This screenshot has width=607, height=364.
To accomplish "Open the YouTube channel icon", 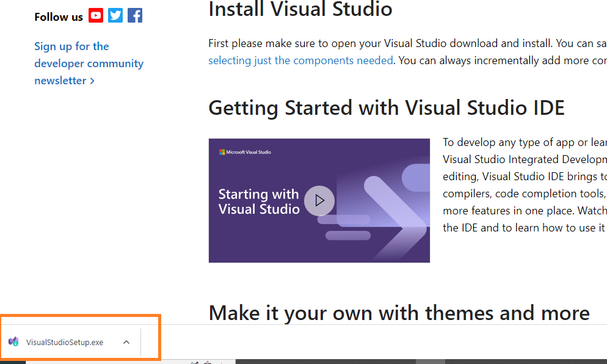I will (x=96, y=15).
